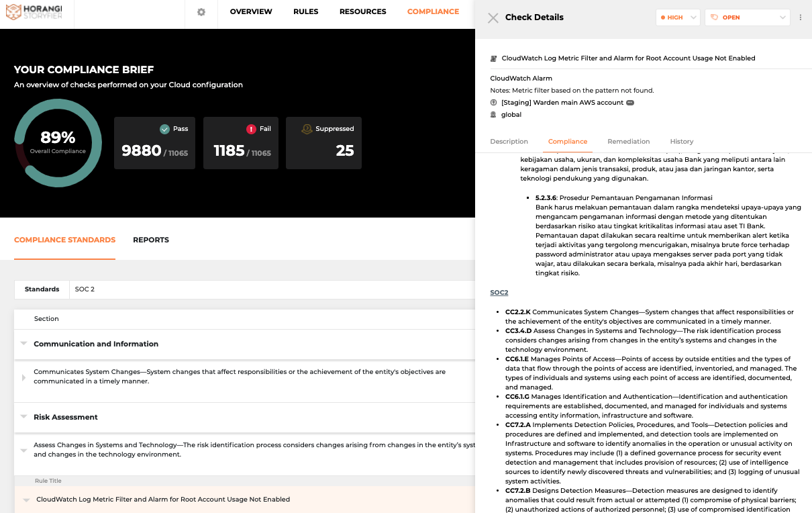
Task: Click the account icon beside Warden main AWS account
Action: click(x=494, y=103)
